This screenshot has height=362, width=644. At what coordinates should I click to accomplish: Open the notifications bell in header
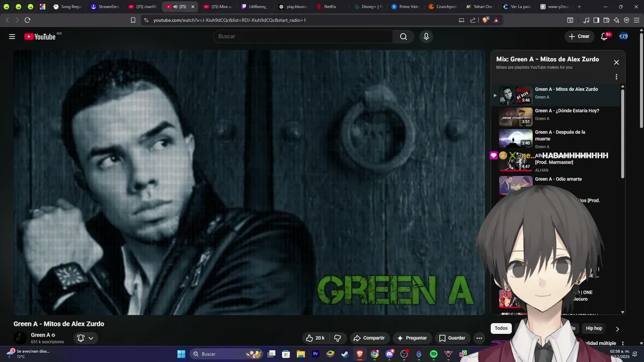tap(605, 36)
